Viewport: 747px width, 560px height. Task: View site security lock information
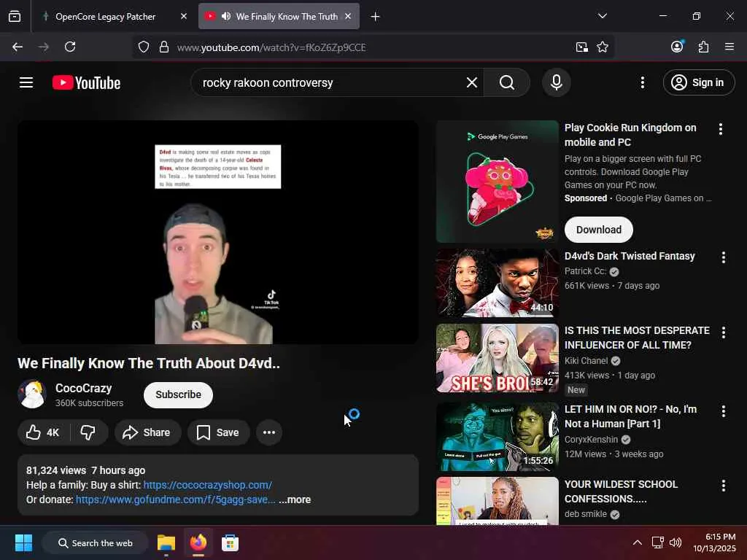[164, 47]
